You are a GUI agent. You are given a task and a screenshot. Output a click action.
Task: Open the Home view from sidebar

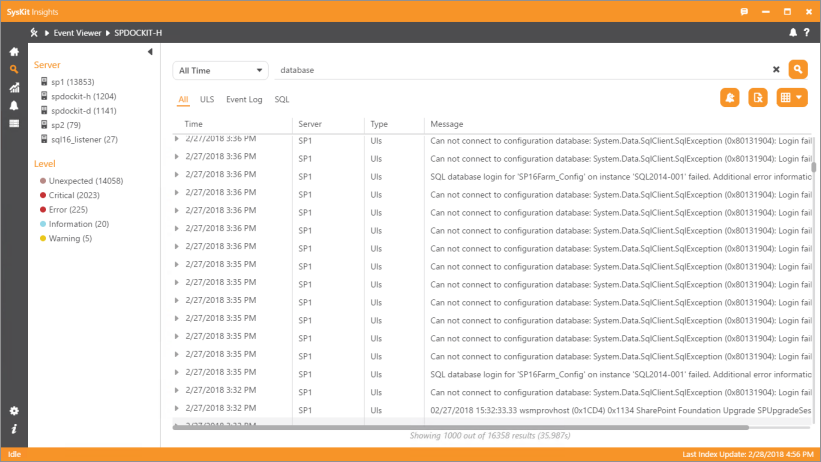click(x=14, y=51)
